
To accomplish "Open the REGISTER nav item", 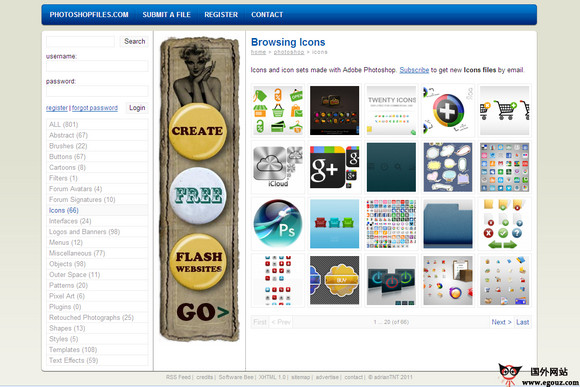I will (221, 15).
